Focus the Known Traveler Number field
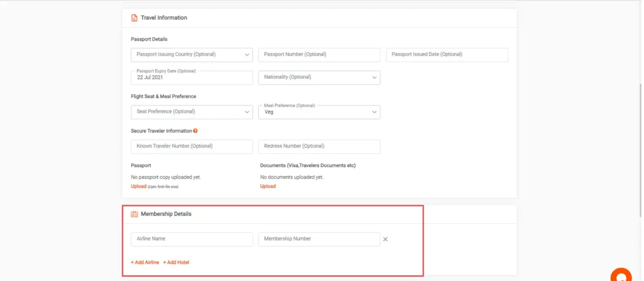 click(192, 147)
